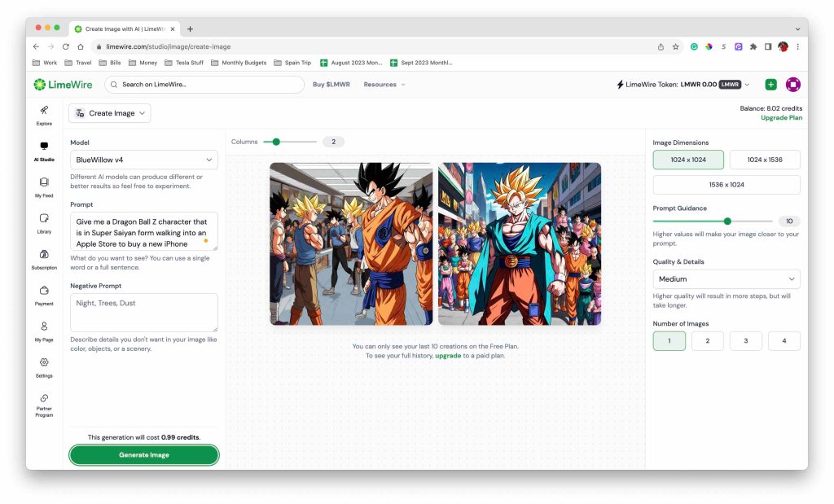Choose the 1536 x 1024 dimension option

click(x=726, y=185)
